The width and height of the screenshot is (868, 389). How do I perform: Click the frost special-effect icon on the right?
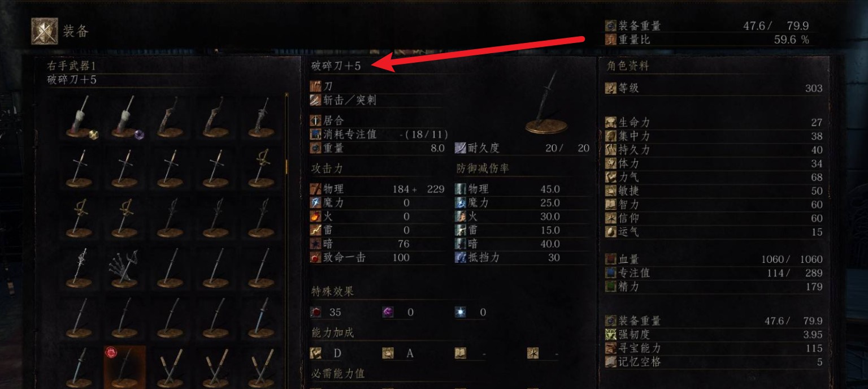point(461,312)
